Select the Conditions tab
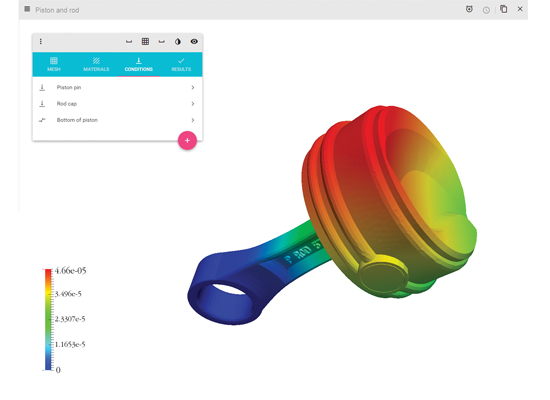Screen dimensions: 550x400 (x=139, y=65)
